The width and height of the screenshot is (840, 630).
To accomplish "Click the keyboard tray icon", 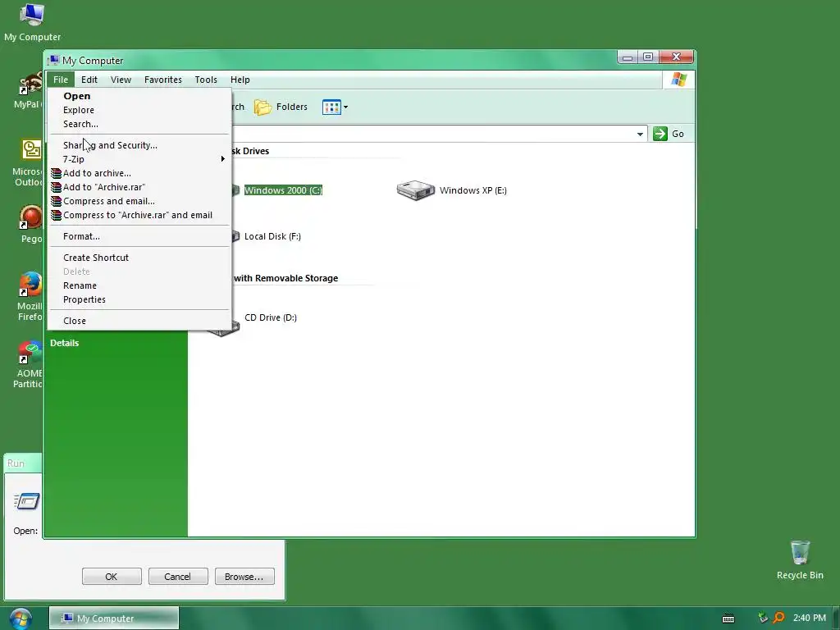I will point(728,619).
